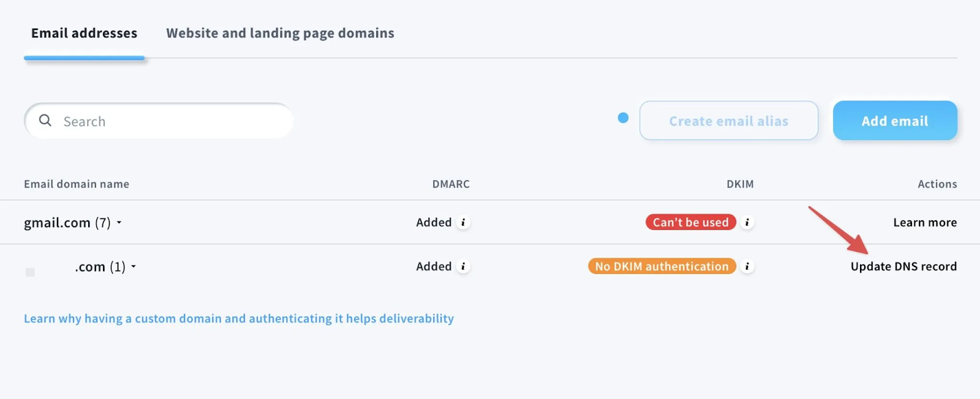Click the Email domain name column header
This screenshot has width=980, height=399.
pyautogui.click(x=77, y=184)
